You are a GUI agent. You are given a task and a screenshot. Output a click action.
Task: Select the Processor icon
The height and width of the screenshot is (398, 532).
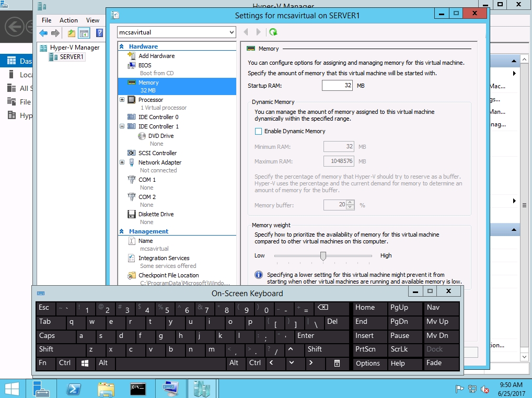[x=131, y=100]
